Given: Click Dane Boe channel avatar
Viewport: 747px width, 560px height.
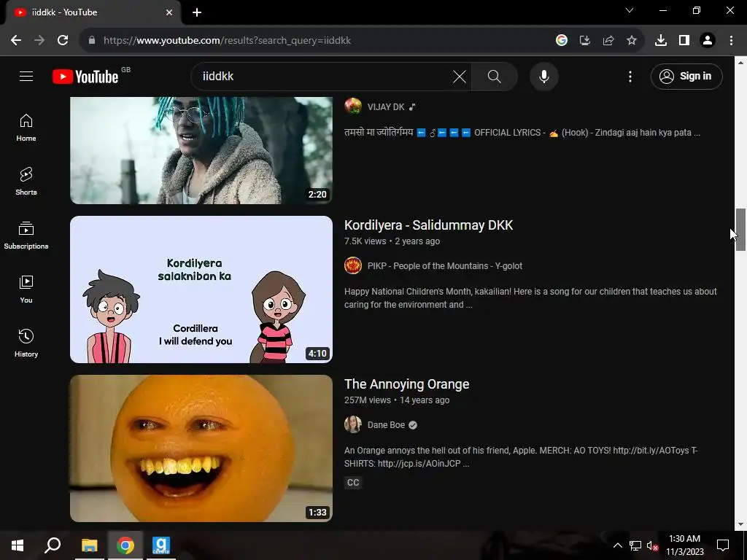Looking at the screenshot, I should [353, 425].
